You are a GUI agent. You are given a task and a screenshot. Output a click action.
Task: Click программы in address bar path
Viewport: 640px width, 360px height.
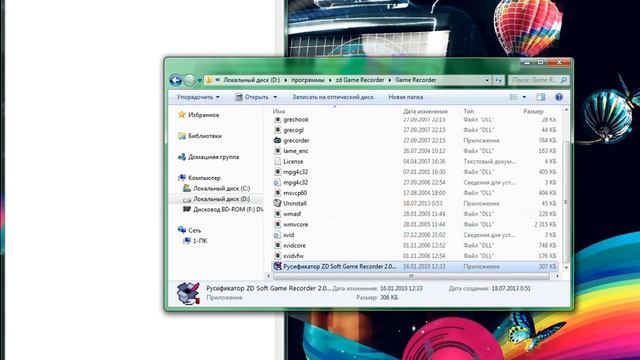(x=308, y=80)
